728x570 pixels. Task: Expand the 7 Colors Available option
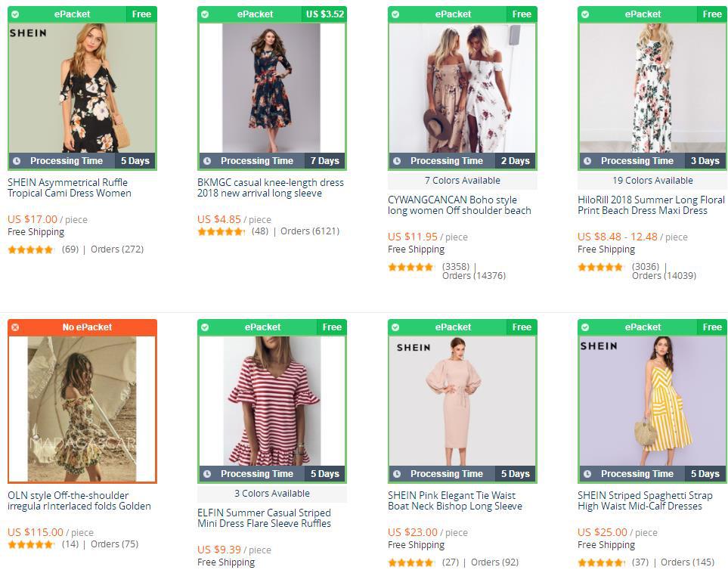pos(461,180)
